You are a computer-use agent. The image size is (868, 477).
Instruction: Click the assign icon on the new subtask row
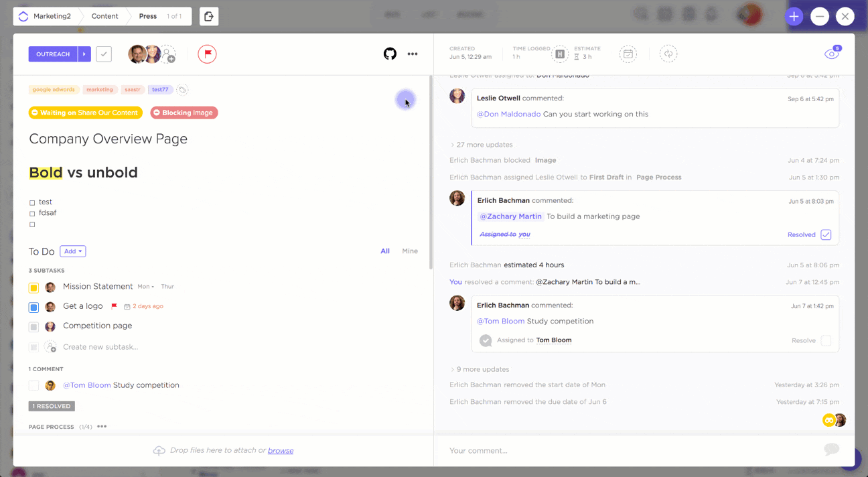(x=50, y=347)
